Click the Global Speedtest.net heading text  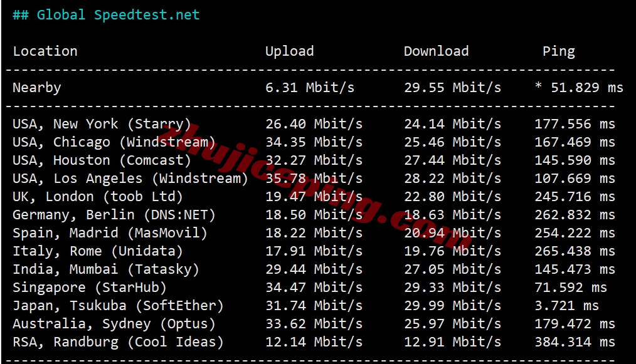(x=118, y=15)
